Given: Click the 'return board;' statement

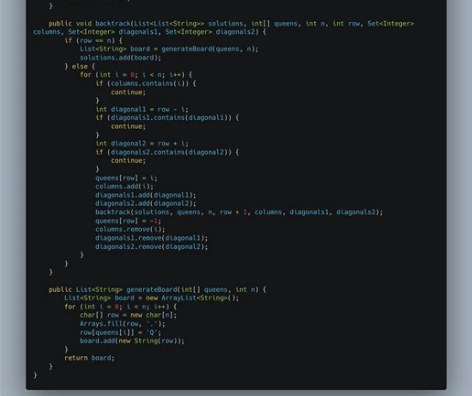Looking at the screenshot, I should point(89,358).
